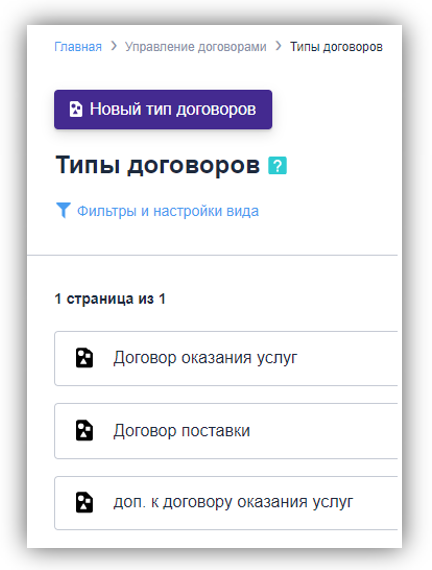Click the funnel filter icon

[63, 210]
